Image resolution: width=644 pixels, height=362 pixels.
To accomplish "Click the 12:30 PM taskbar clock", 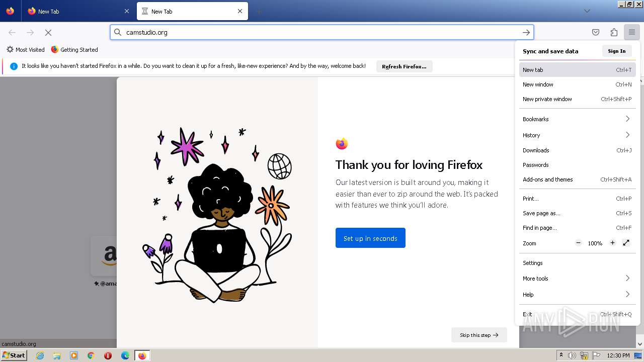I will [x=618, y=355].
